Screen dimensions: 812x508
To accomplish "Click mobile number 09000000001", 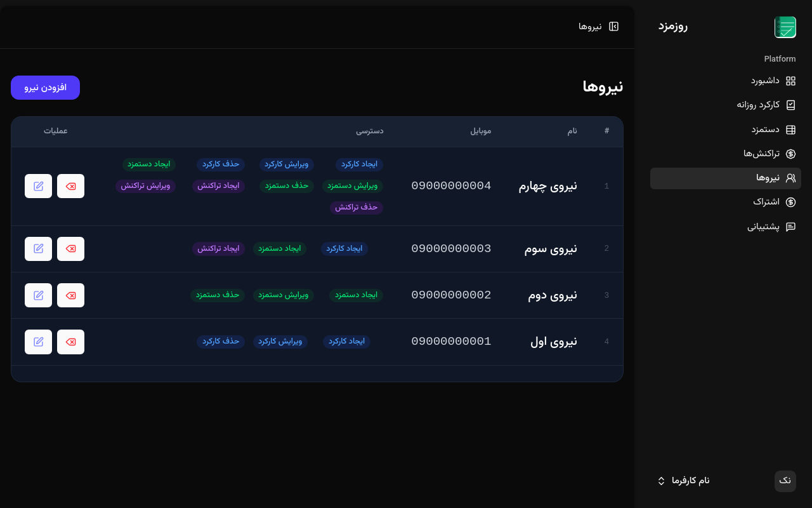I will (451, 342).
